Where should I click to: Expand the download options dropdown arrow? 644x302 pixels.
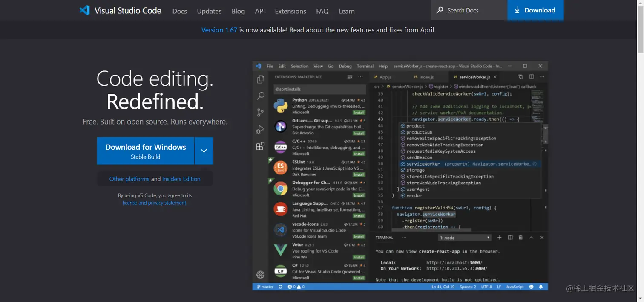204,151
